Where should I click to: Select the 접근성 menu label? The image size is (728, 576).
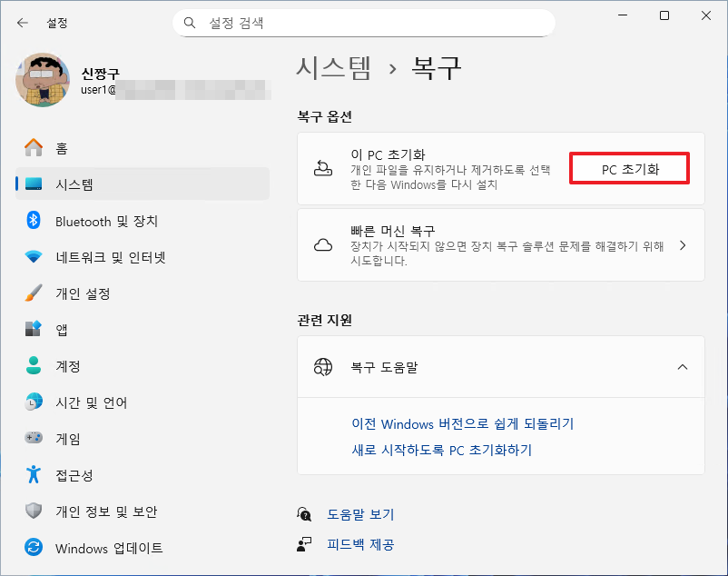[x=74, y=475]
